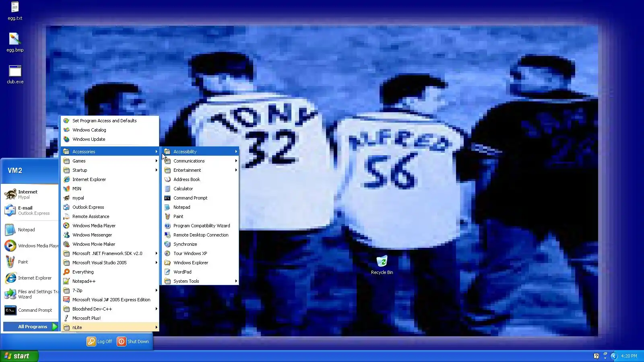Open Windows Catalog
This screenshot has height=362, width=644.
pos(110,130)
